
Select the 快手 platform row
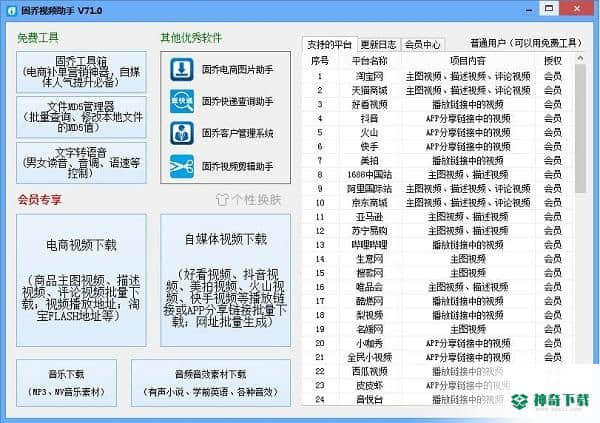pyautogui.click(x=438, y=147)
